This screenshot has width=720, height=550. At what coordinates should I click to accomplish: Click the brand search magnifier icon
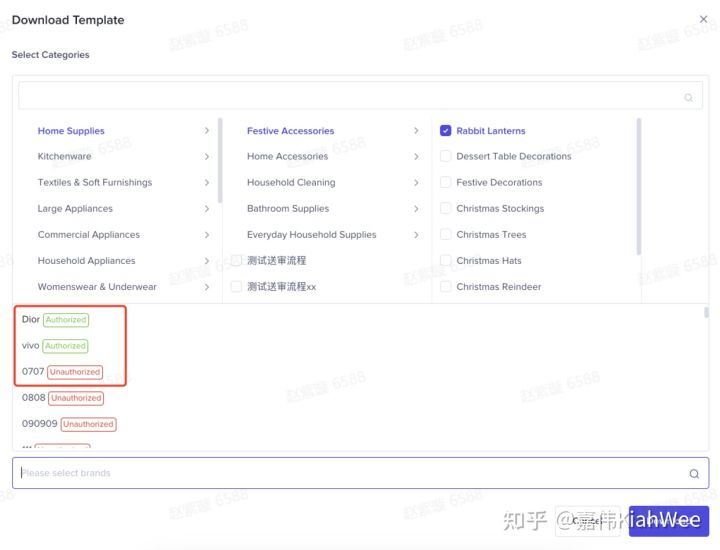[694, 473]
